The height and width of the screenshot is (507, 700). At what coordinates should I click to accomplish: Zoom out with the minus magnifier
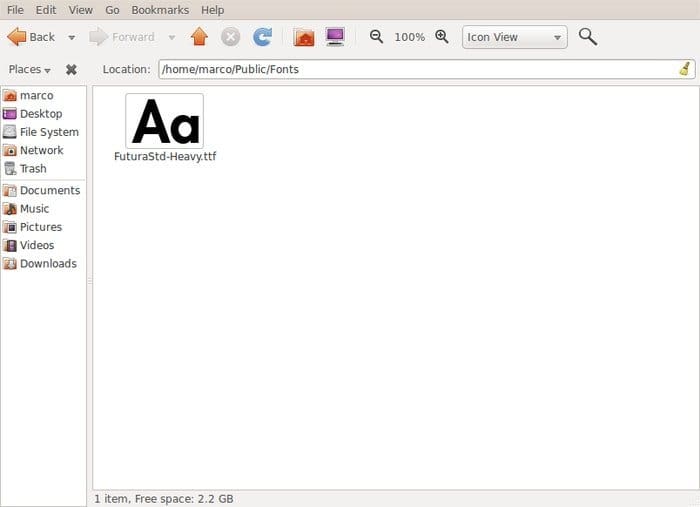(x=376, y=37)
